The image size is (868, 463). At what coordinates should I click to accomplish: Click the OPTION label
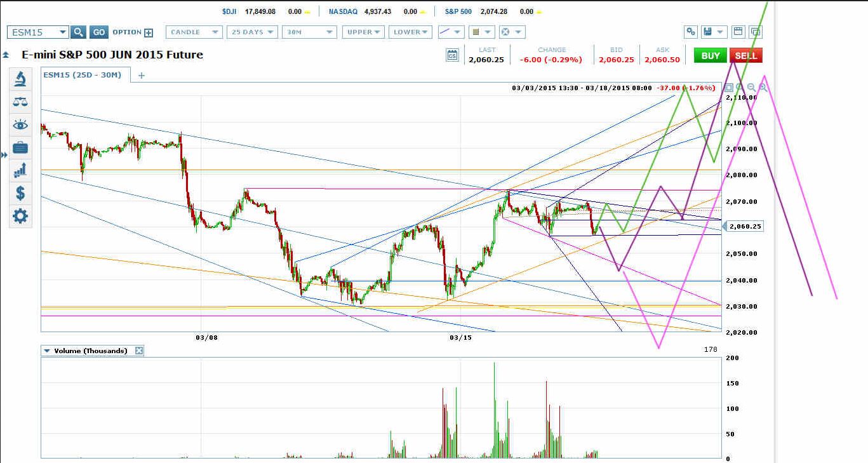pos(127,32)
